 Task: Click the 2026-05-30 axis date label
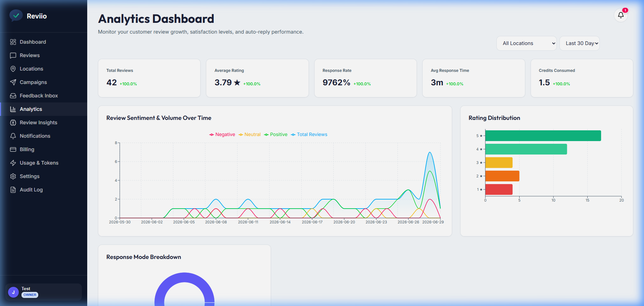(120, 222)
